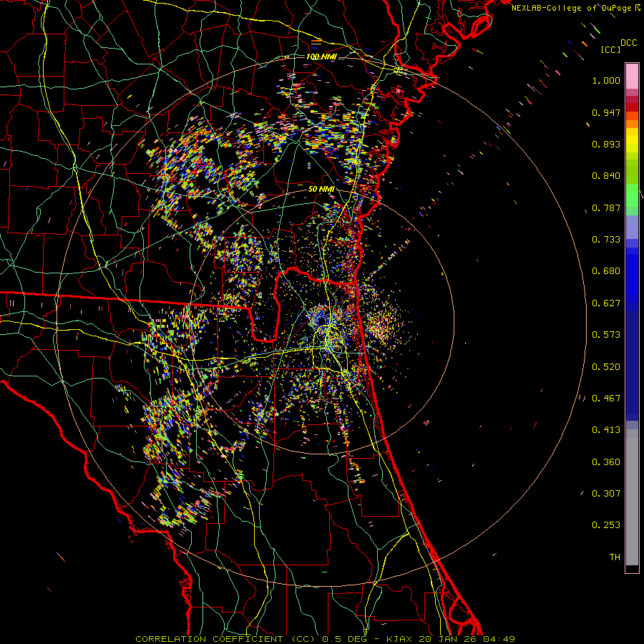Click the red swatch near 0.947
The width and height of the screenshot is (644, 644).
(632, 107)
